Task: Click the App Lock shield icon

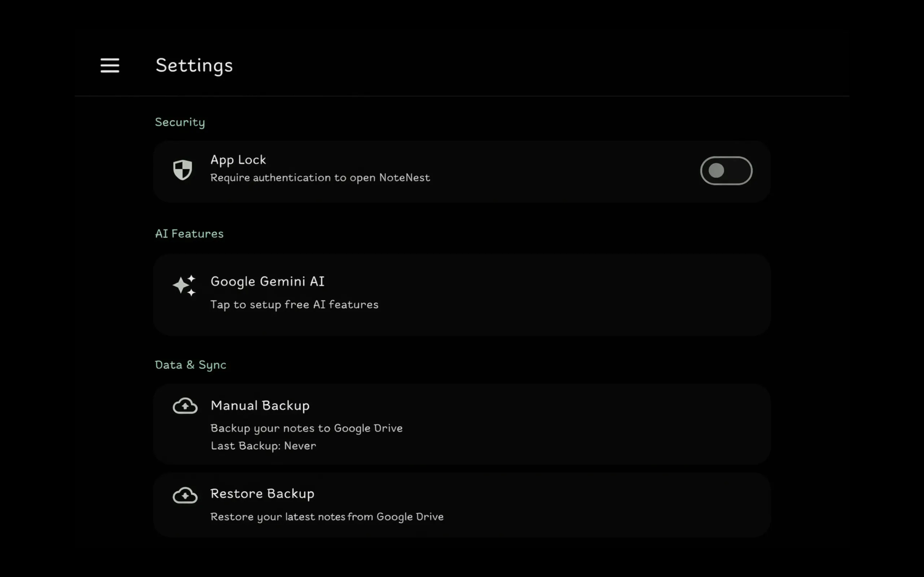Action: [183, 170]
